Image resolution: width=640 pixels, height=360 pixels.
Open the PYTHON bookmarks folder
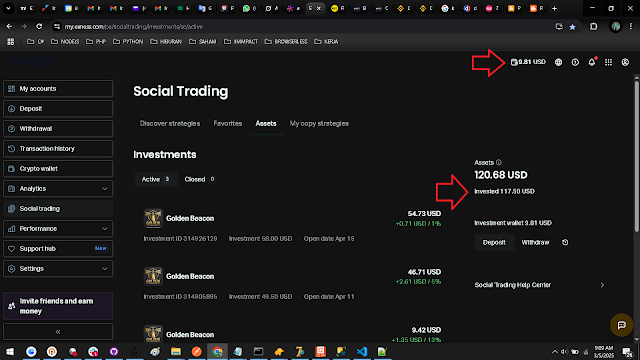tap(128, 42)
